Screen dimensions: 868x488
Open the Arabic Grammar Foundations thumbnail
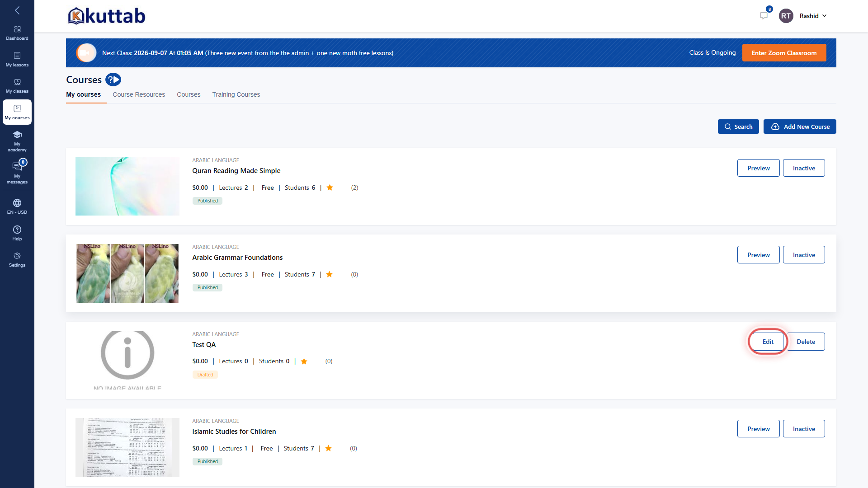click(127, 273)
